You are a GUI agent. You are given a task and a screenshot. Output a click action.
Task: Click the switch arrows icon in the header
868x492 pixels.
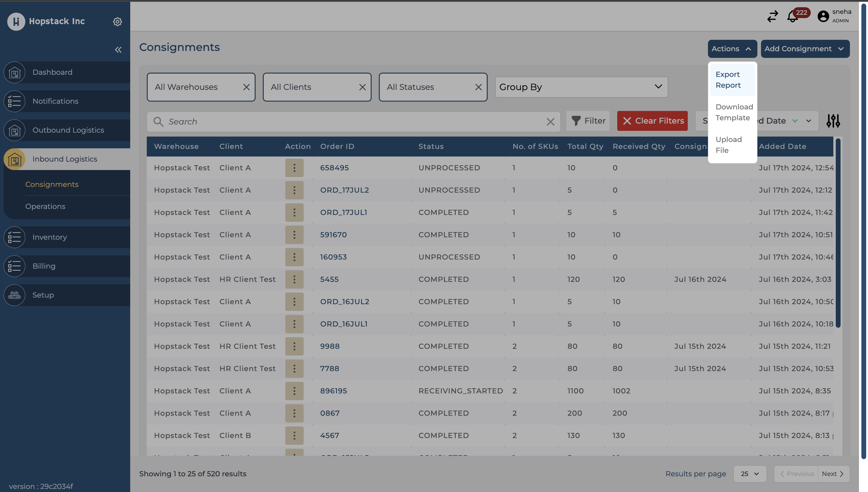(772, 16)
